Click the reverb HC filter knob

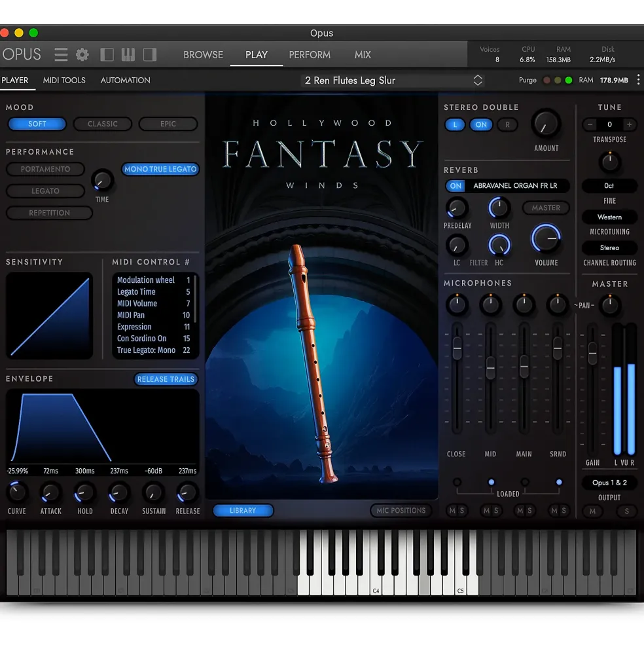tap(499, 245)
